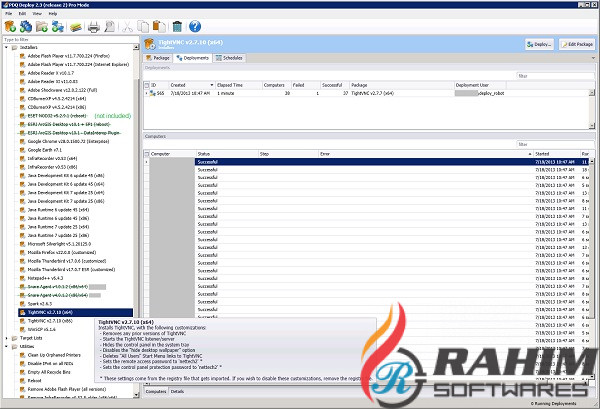Viewport: 600px width, 409px height.
Task: Sort by the Started column header
Action: (556, 154)
